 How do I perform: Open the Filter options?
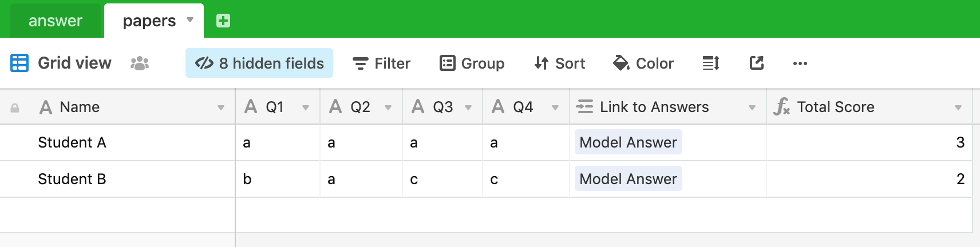382,63
